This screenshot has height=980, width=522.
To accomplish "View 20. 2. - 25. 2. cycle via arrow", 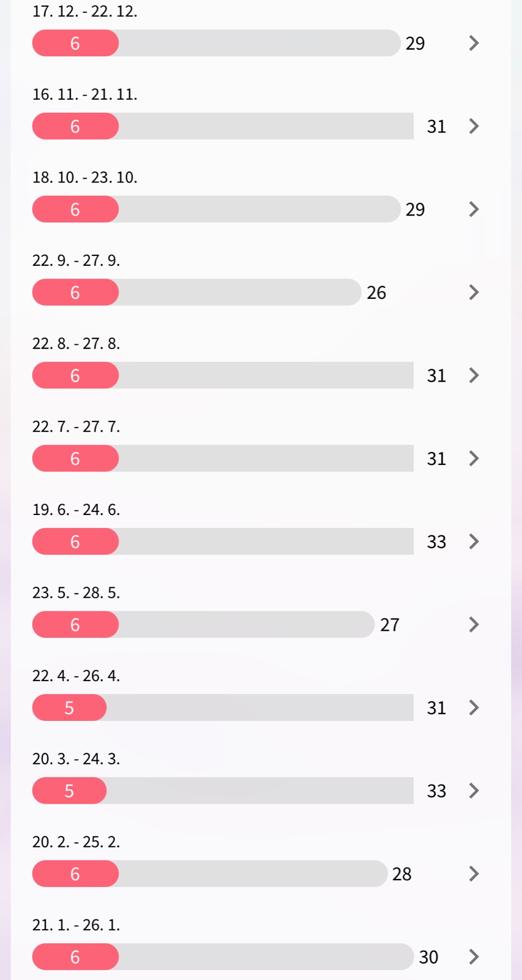I will [x=473, y=874].
